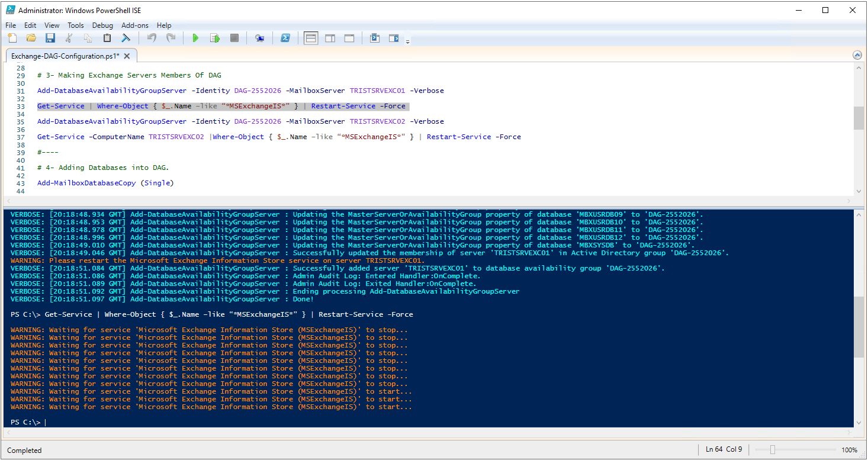Open the Debug menu
Screen dimensions: 868x460
pos(102,25)
